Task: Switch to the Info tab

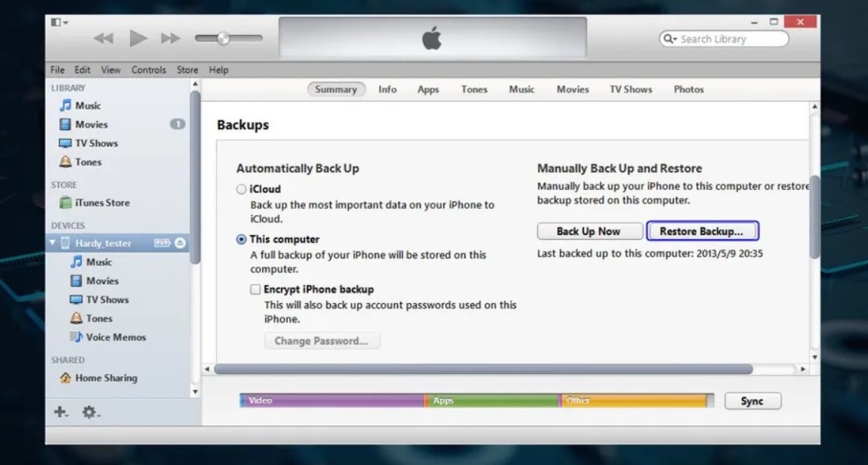Action: [x=388, y=89]
